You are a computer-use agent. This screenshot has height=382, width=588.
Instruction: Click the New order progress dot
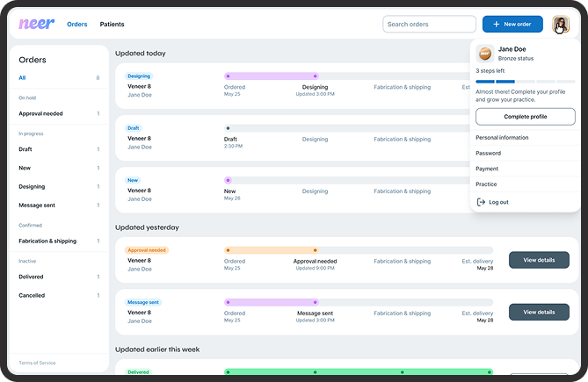[x=228, y=180]
